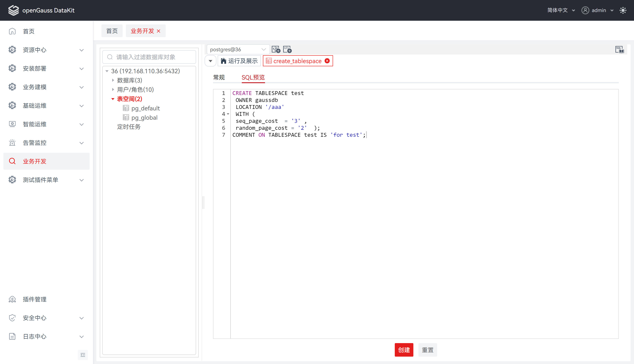The image size is (634, 364).
Task: Toggle the light/dark theme sun icon
Action: (623, 10)
